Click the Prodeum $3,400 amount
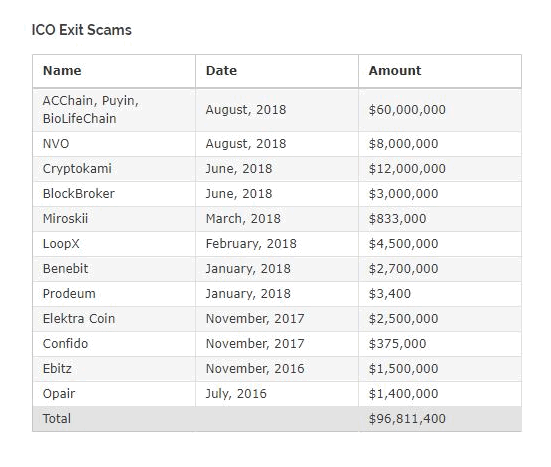The width and height of the screenshot is (551, 467). 390,294
